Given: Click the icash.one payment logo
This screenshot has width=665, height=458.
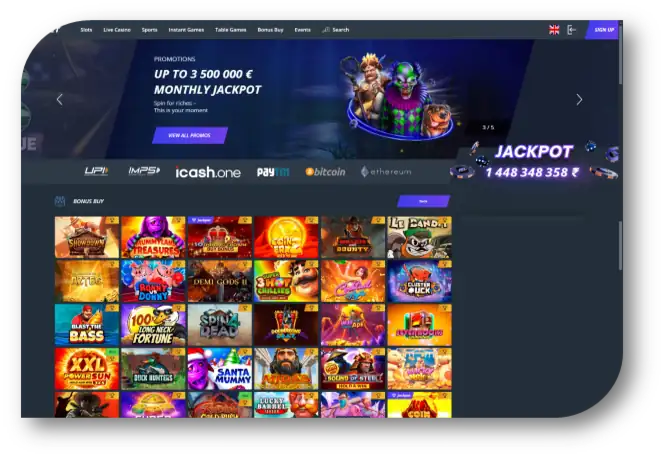Looking at the screenshot, I should [208, 172].
